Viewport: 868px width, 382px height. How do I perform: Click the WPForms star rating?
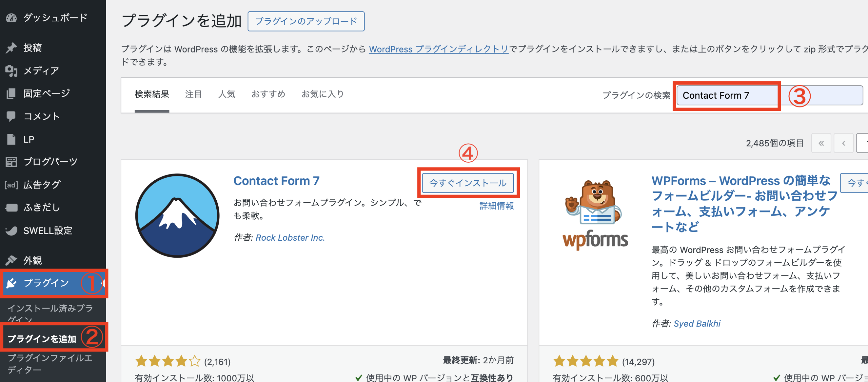click(586, 361)
